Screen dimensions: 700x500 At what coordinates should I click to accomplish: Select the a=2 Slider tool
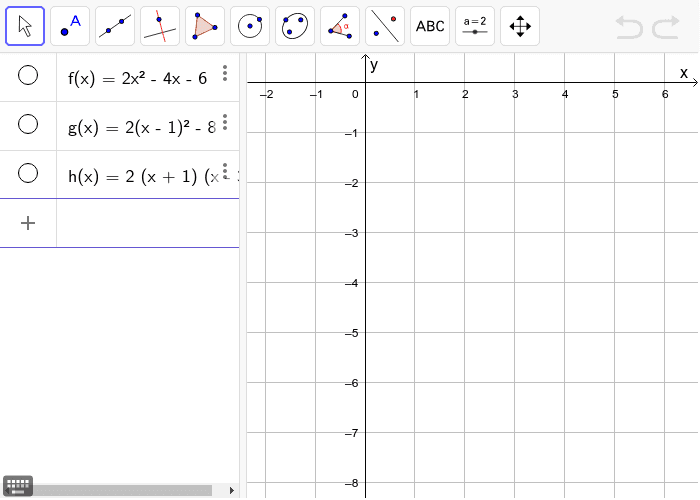pyautogui.click(x=475, y=26)
